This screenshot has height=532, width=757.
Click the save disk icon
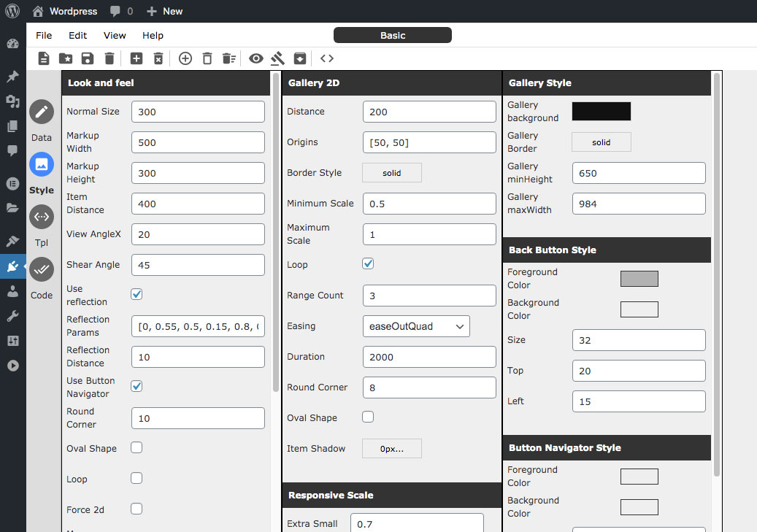(88, 58)
